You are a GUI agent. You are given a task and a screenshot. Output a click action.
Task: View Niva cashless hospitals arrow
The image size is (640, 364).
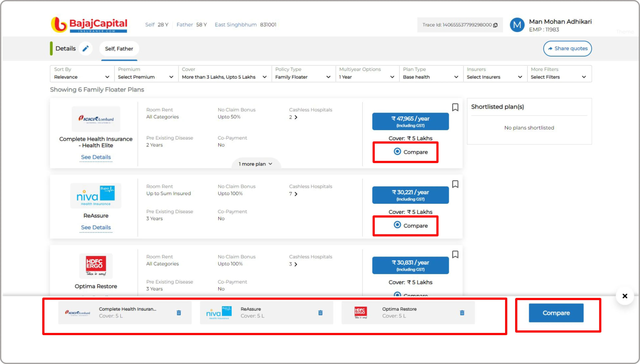(296, 194)
